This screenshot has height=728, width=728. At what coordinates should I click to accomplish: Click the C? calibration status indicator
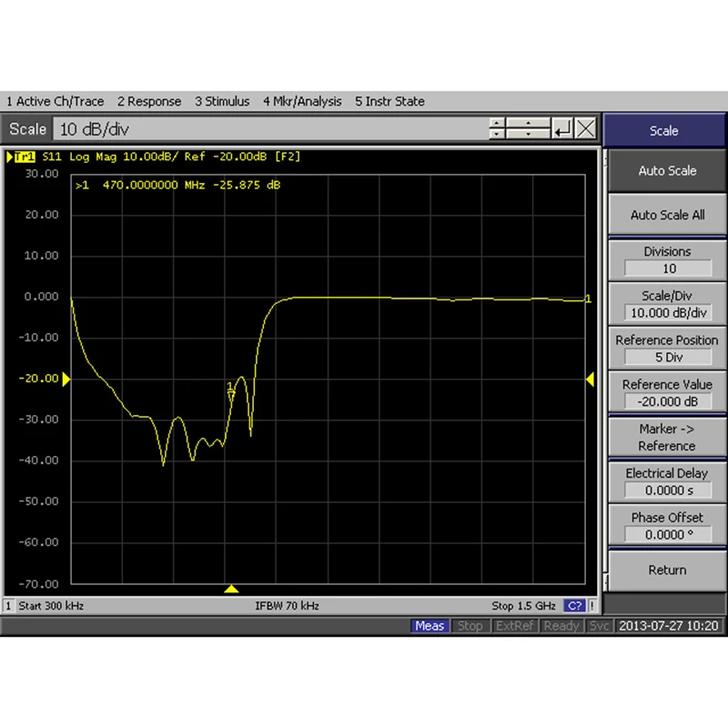coord(575,606)
